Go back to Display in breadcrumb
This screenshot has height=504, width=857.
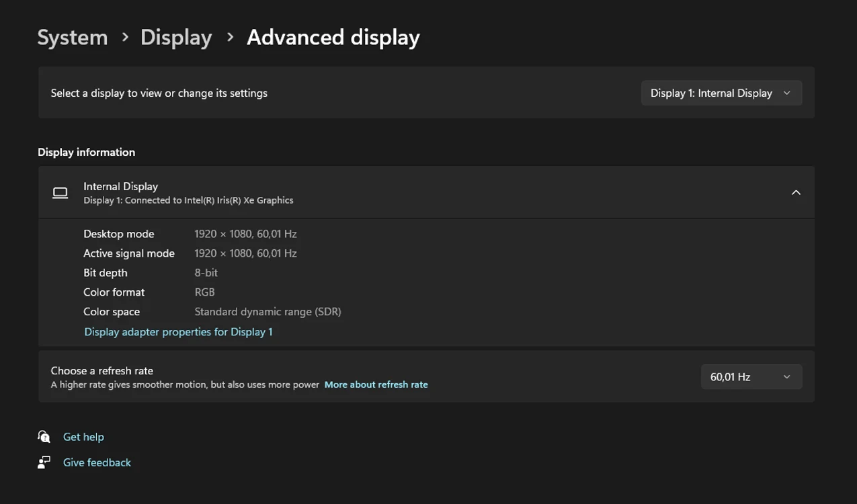176,38
